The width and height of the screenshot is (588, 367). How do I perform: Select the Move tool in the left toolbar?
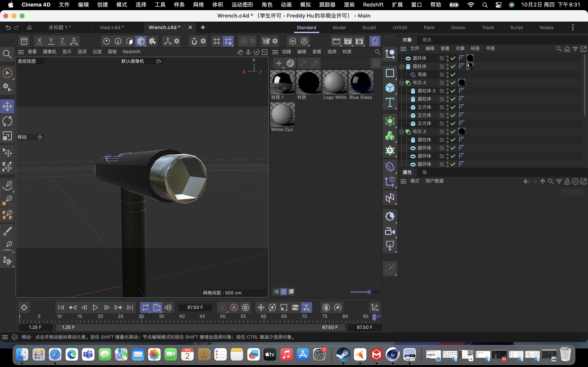coord(7,106)
